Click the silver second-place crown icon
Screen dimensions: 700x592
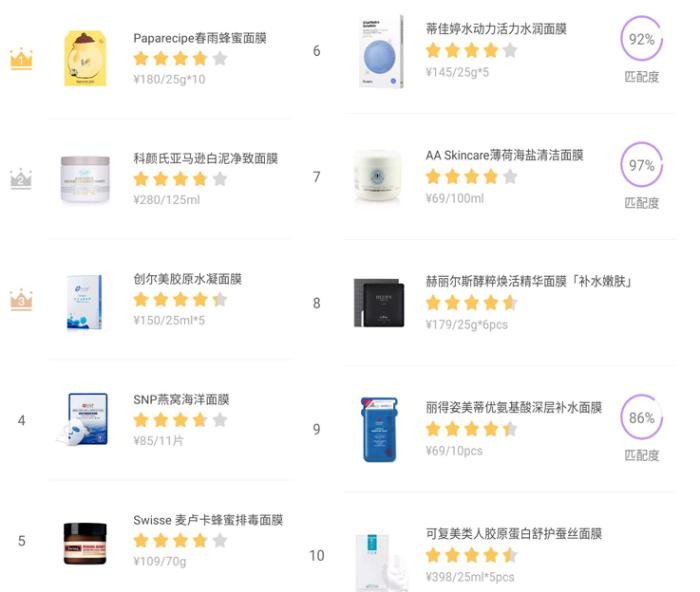tap(21, 179)
